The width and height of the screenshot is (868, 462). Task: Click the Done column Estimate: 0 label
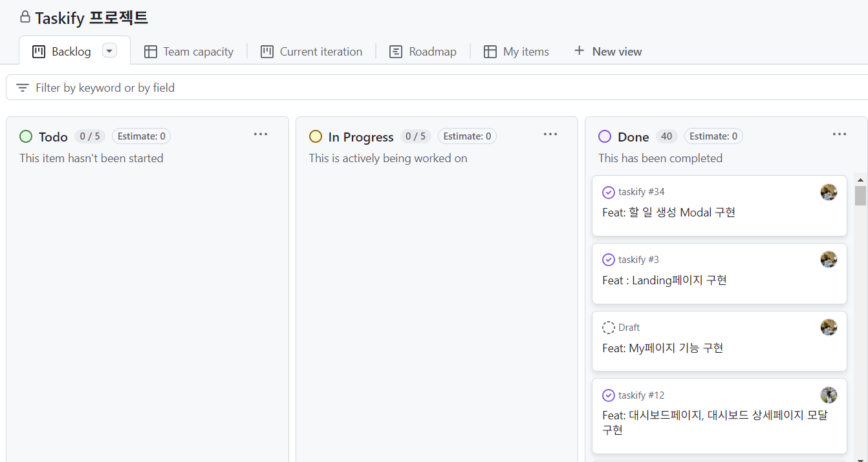pos(713,136)
